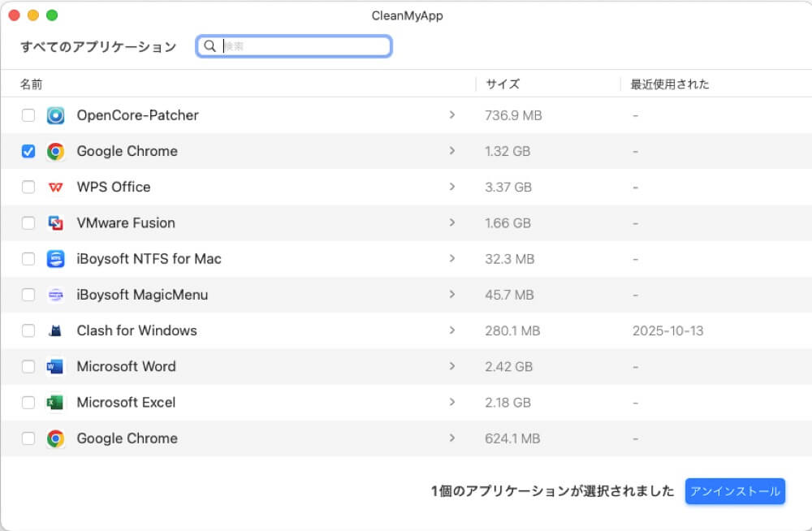Viewport: 812px width, 531px height.
Task: Click the Google Chrome icon in the list
Action: [x=55, y=151]
